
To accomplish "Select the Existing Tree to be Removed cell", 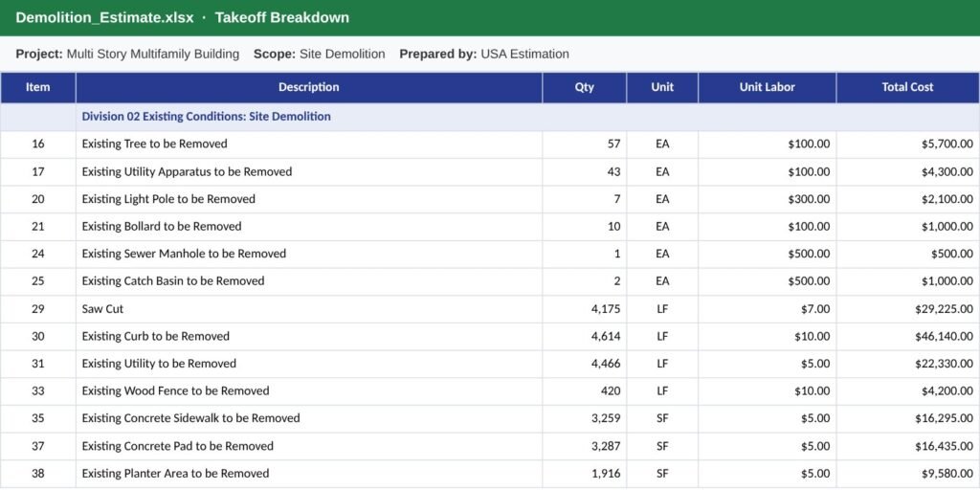I will 309,145.
